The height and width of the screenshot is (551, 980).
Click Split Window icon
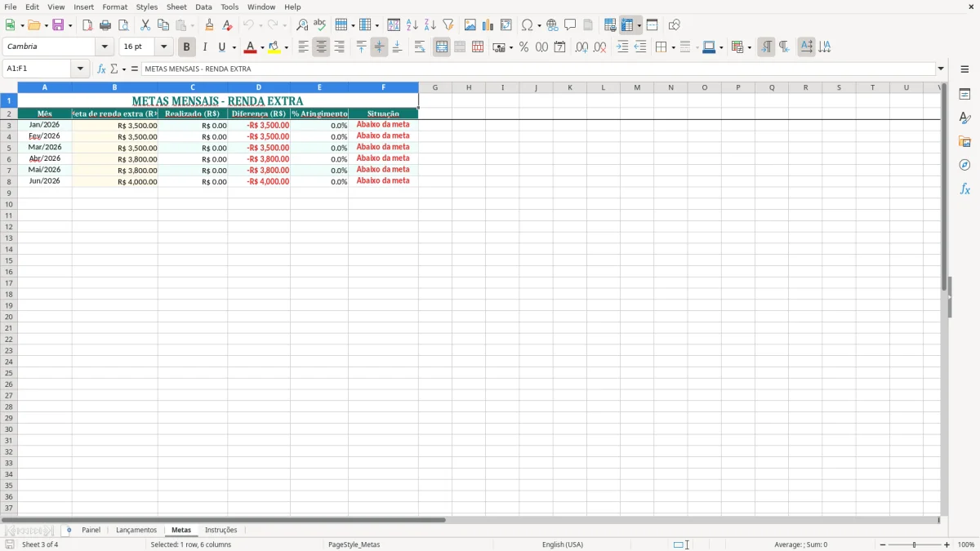point(652,25)
